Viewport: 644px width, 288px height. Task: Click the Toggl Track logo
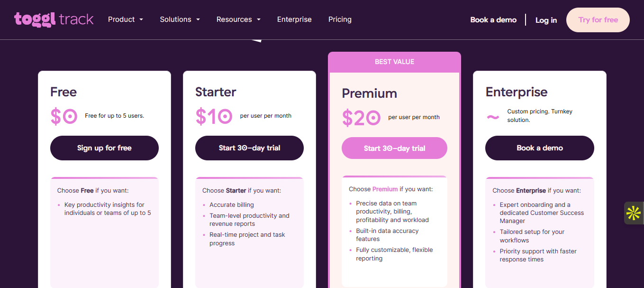(54, 19)
